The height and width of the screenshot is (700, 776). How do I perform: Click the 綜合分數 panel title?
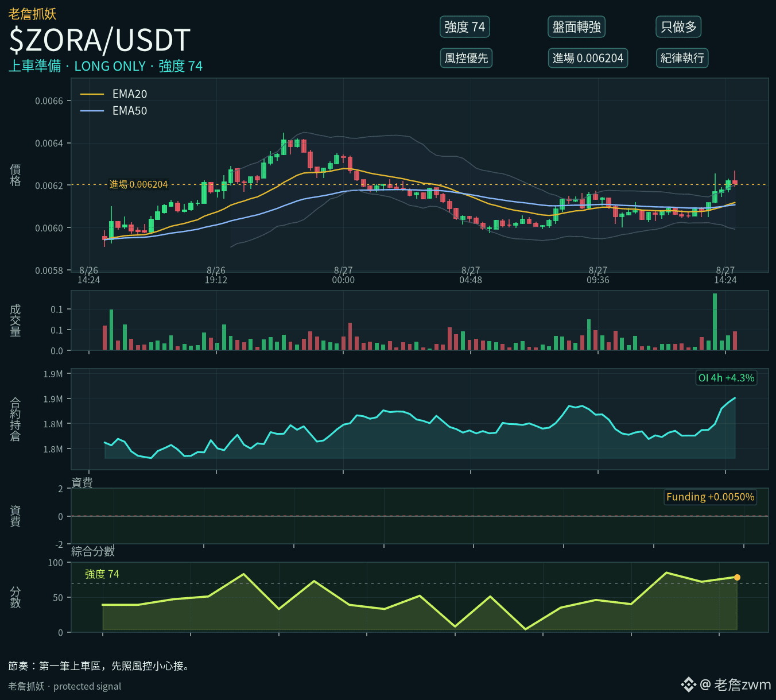pos(93,551)
